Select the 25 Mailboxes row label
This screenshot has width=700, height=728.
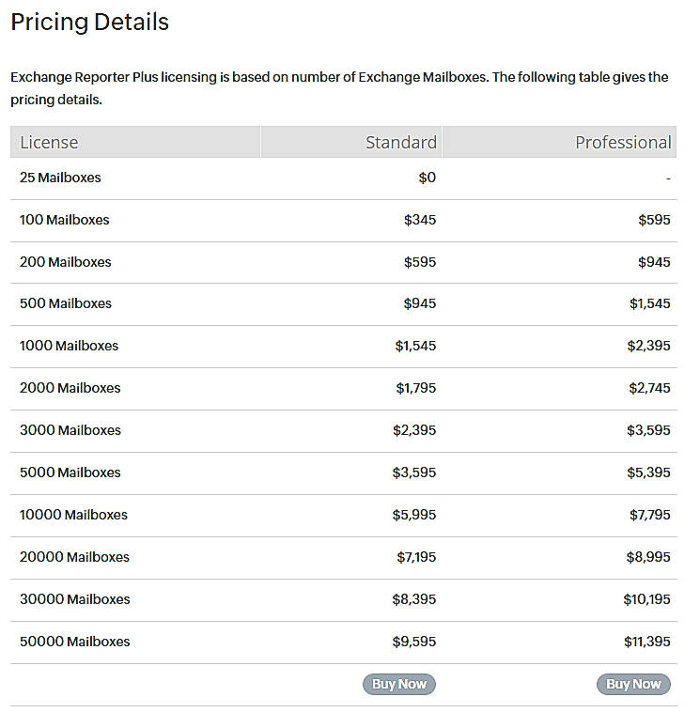pos(60,178)
